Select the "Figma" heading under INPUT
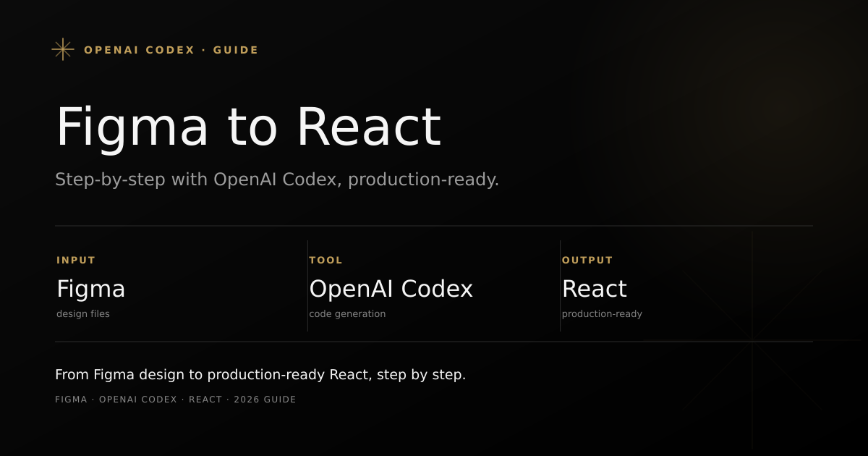Image resolution: width=868 pixels, height=456 pixels. click(x=91, y=289)
